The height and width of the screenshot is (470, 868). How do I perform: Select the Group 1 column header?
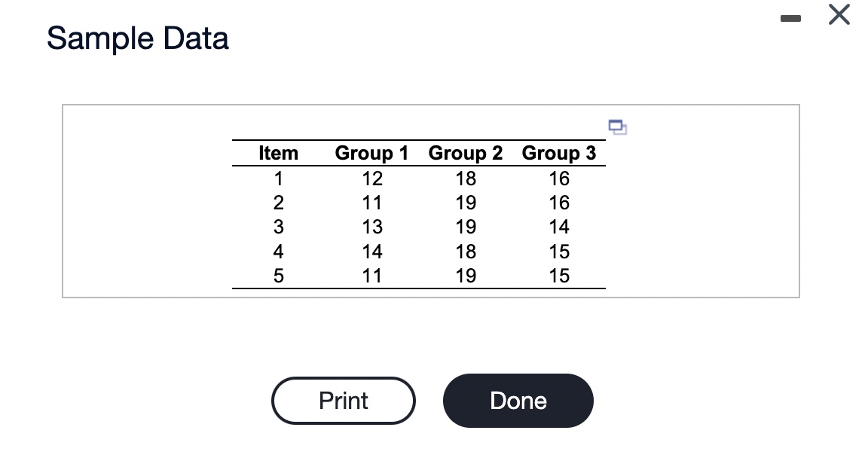coord(371,153)
